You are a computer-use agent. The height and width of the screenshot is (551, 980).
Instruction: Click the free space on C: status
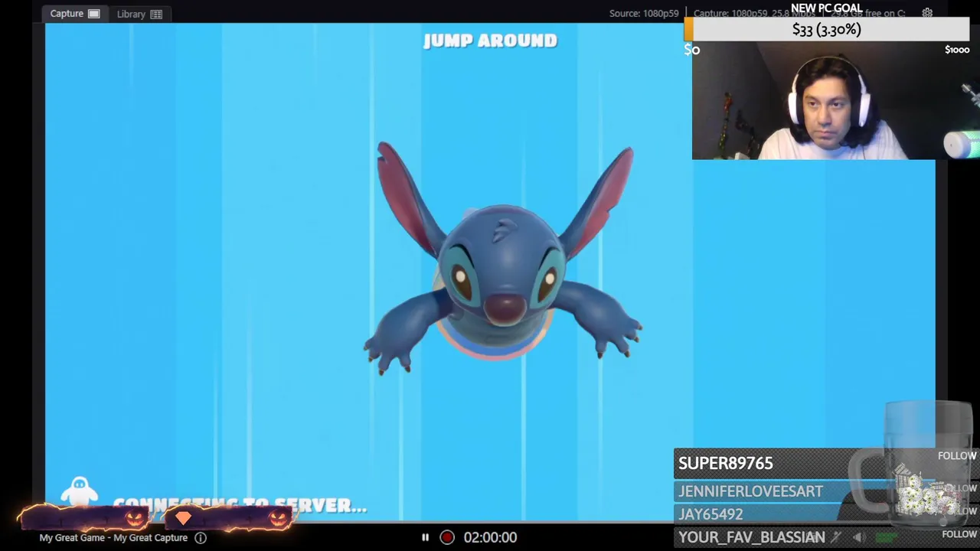pyautogui.click(x=868, y=13)
